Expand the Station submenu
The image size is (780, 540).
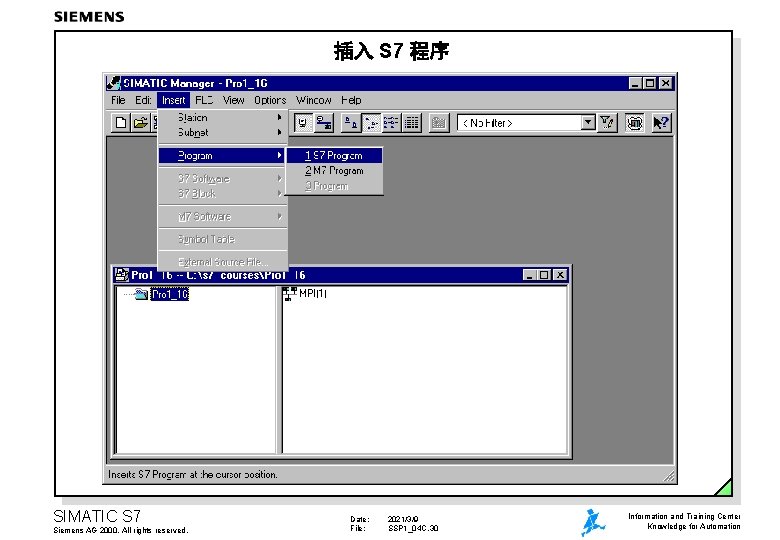coord(223,117)
